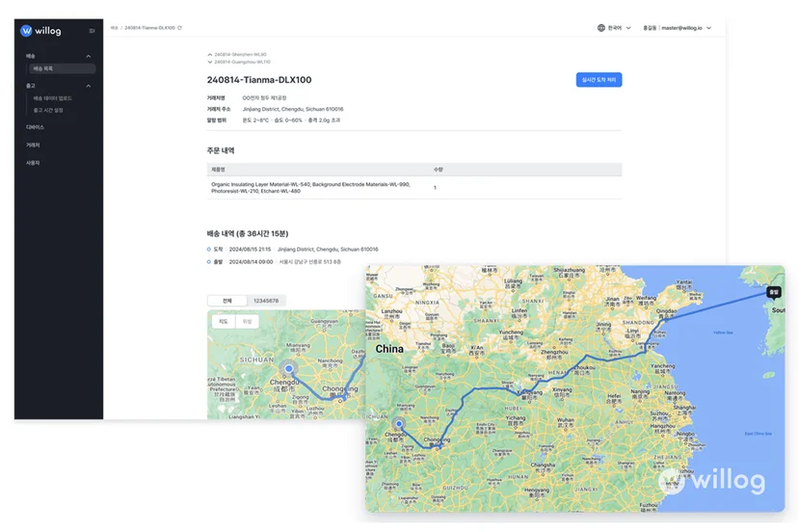
Task: Switch the map to 위성 satellite view
Action: click(247, 322)
